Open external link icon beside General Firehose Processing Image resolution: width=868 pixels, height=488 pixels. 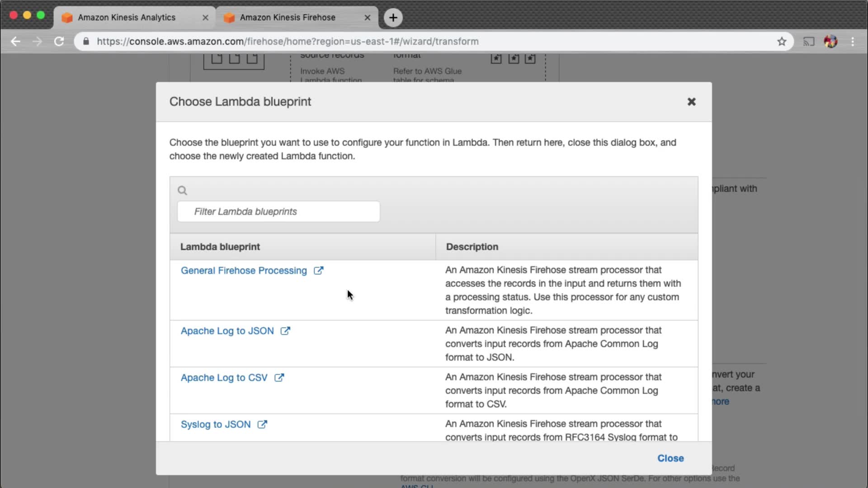tap(319, 270)
